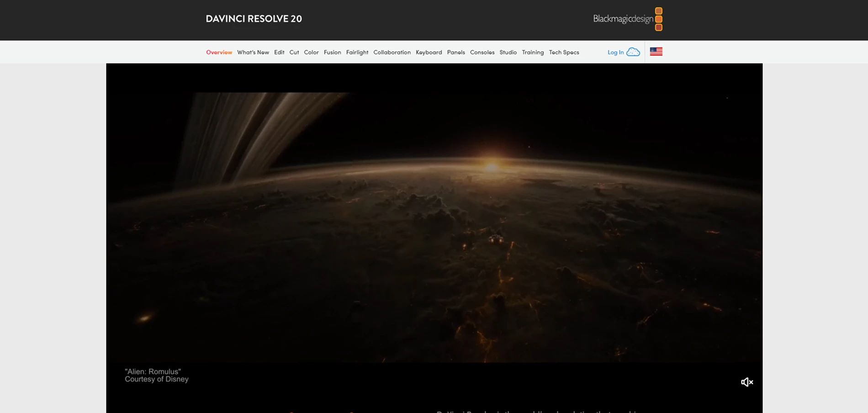Click the orange Blackmagic squares icon
Image resolution: width=868 pixels, height=413 pixels.
(x=658, y=19)
